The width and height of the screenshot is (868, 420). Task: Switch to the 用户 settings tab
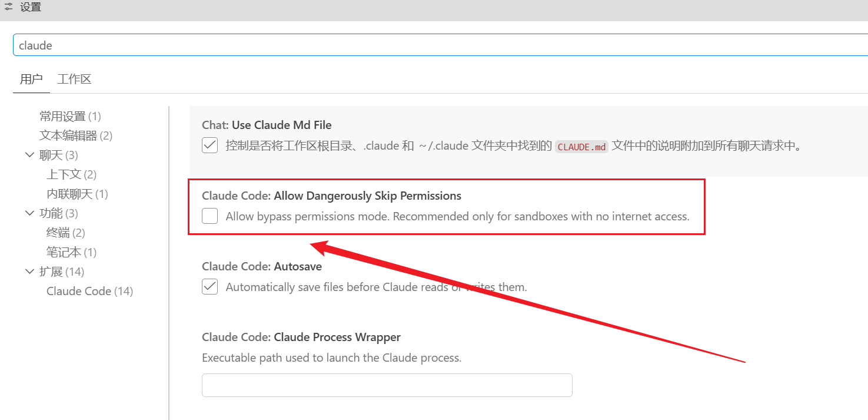pos(31,79)
